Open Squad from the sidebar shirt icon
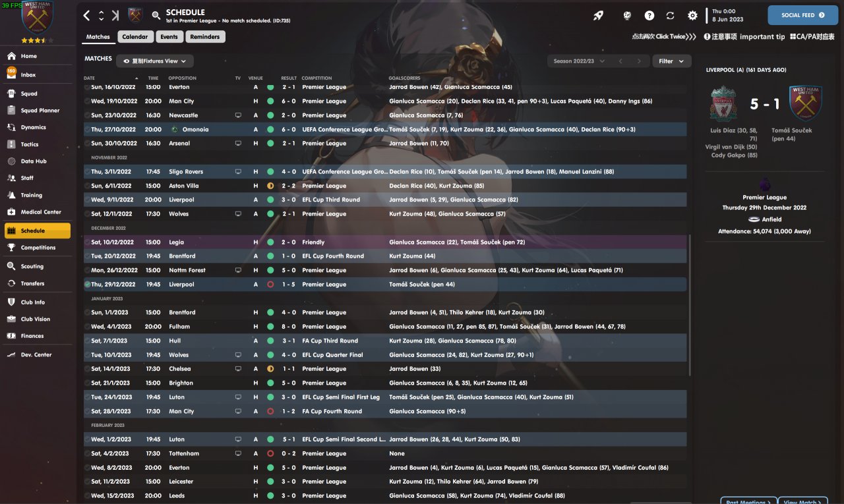Viewport: 844px width, 504px height. click(11, 94)
